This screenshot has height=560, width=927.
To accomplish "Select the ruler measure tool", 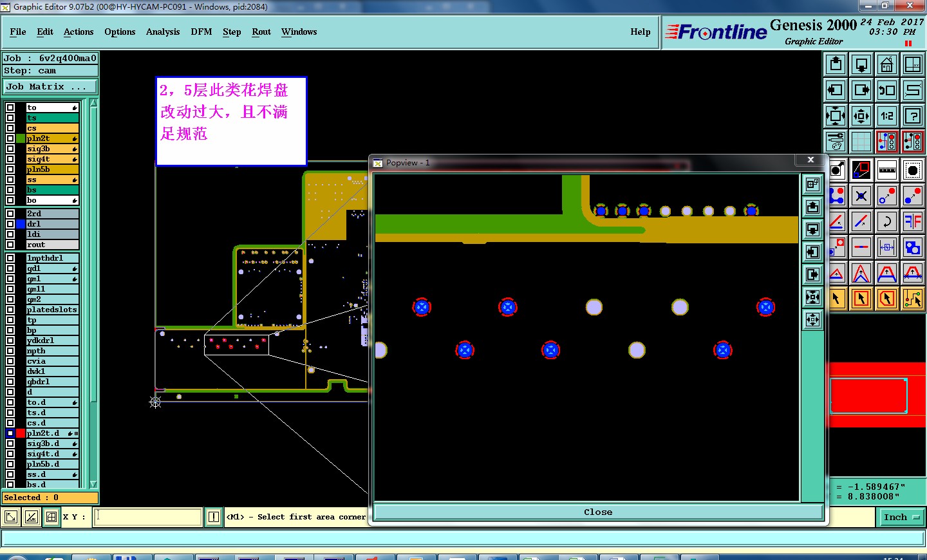I will 887,170.
